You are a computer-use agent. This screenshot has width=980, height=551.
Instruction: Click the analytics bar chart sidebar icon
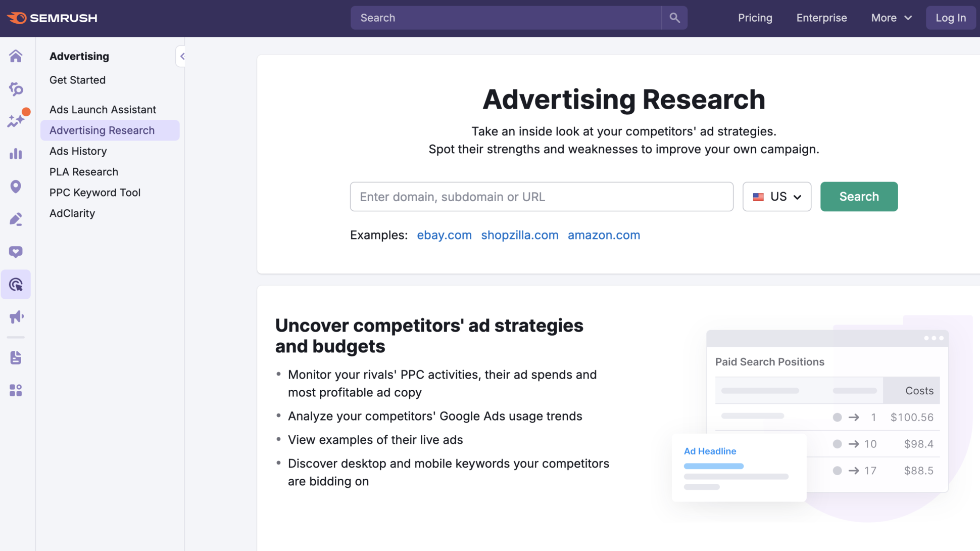[16, 154]
